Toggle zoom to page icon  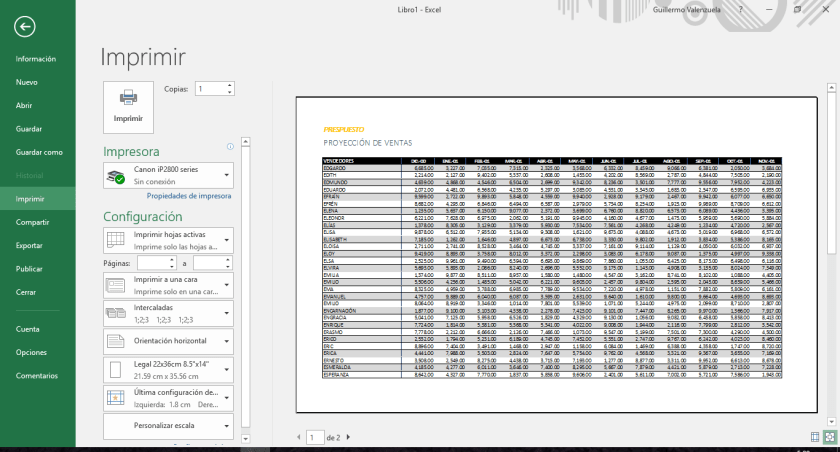coord(830,437)
